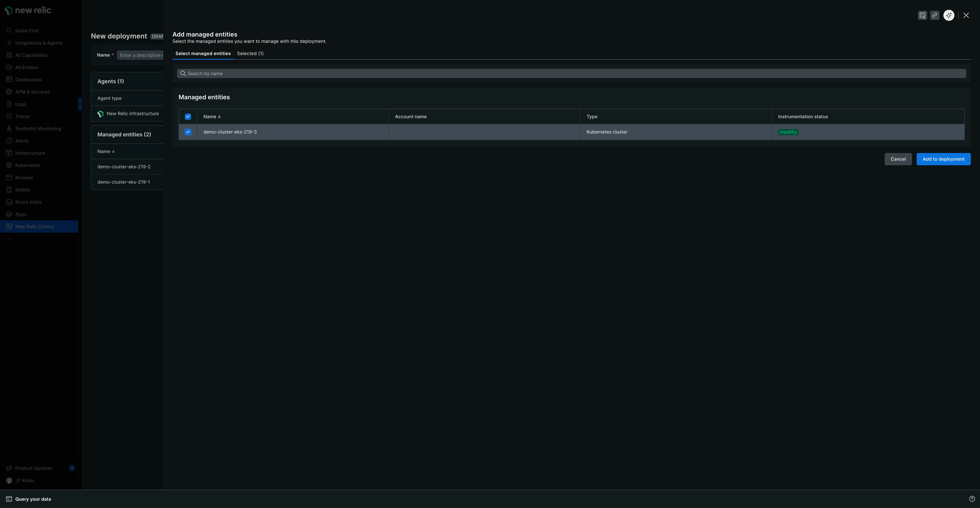Click the Query your data console icon
This screenshot has width=980, height=508.
(9, 499)
